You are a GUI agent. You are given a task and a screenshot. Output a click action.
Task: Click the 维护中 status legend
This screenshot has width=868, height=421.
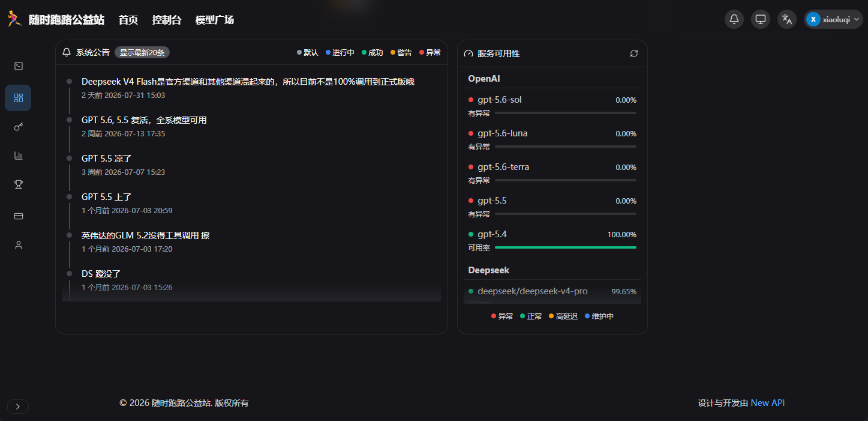tap(599, 316)
